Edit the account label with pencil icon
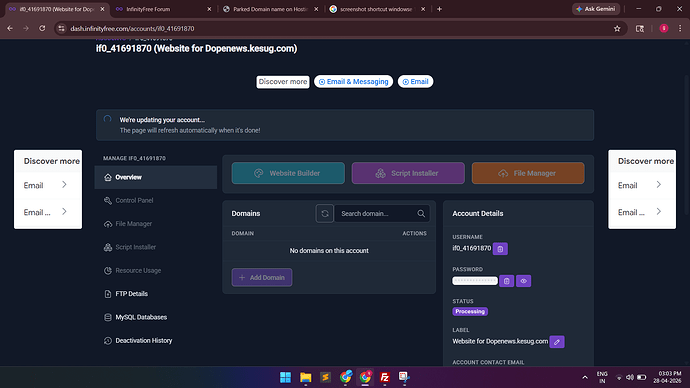Viewport: 690px width, 388px height. pos(557,341)
